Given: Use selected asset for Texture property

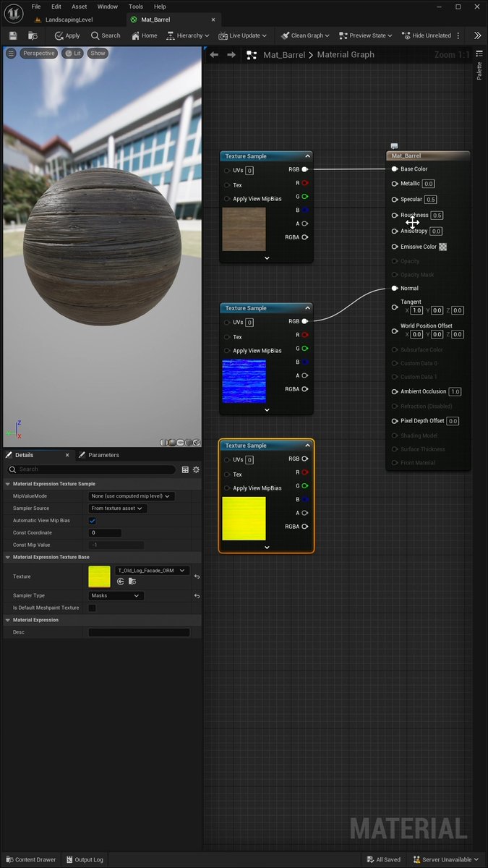Looking at the screenshot, I should tap(120, 582).
